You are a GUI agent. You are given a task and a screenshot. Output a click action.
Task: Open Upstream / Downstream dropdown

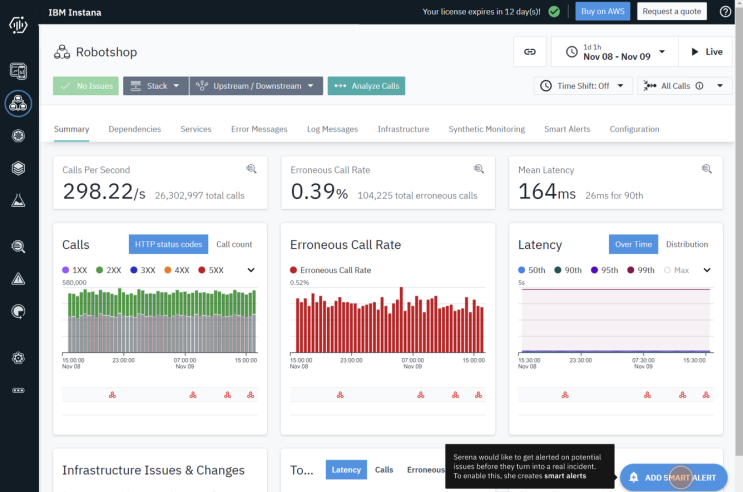point(256,86)
